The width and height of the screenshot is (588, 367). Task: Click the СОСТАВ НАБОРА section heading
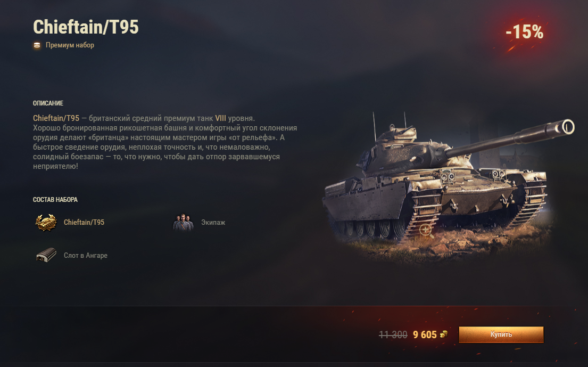click(x=55, y=200)
